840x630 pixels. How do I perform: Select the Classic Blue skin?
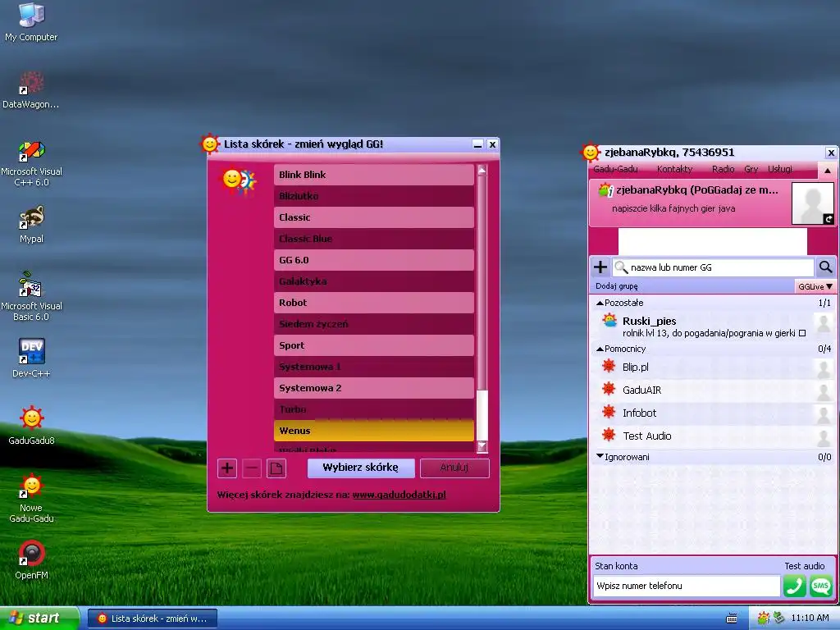coord(374,239)
